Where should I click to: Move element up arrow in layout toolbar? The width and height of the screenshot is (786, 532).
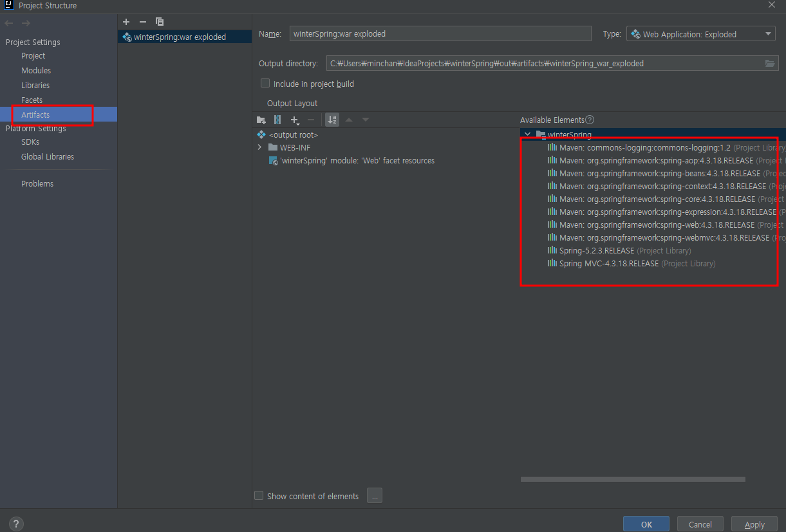[x=349, y=120]
